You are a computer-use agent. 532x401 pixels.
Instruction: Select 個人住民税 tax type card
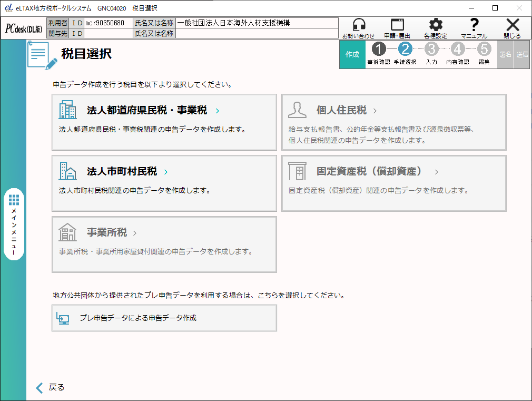(x=394, y=122)
